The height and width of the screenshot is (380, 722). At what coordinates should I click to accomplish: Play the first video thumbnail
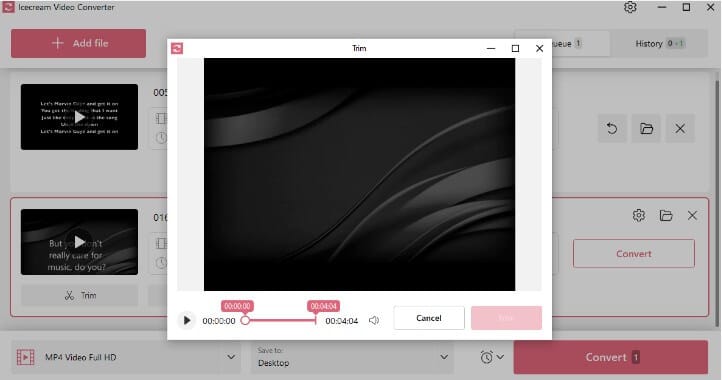click(79, 117)
